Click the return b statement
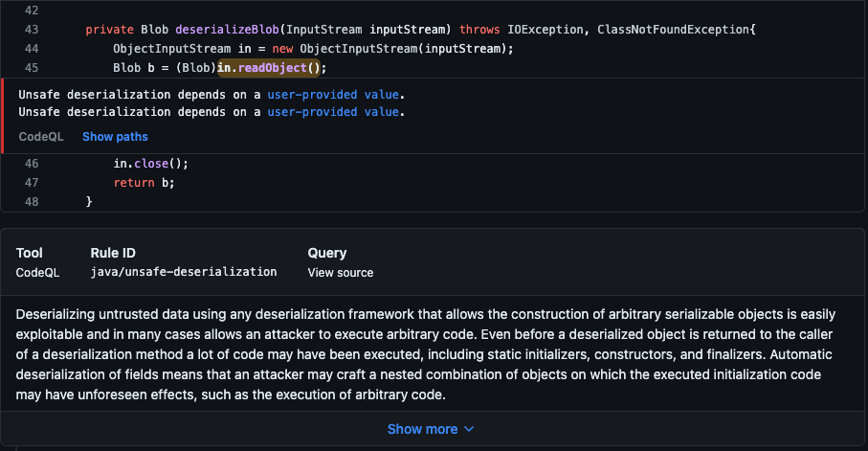Screen dimensions: 868x451 coord(144,183)
